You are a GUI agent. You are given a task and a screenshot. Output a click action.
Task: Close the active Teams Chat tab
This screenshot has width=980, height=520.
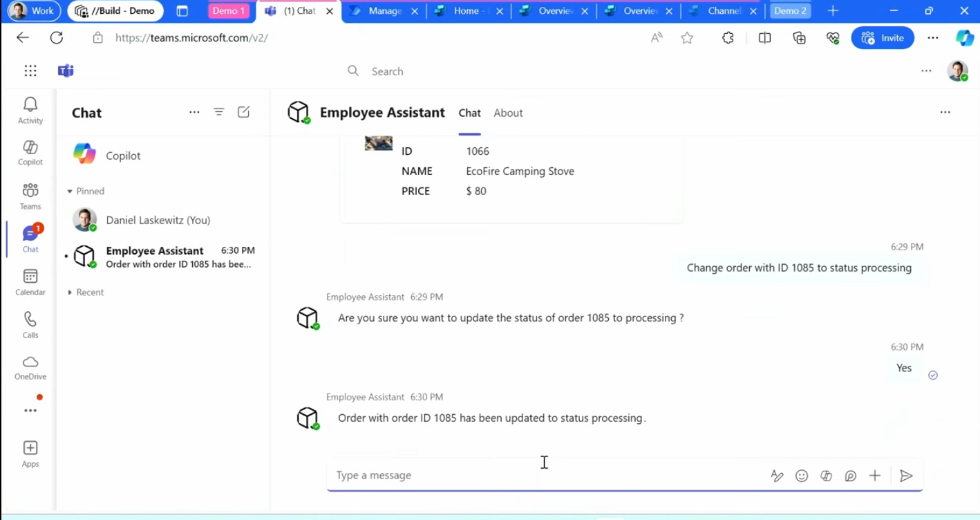330,11
